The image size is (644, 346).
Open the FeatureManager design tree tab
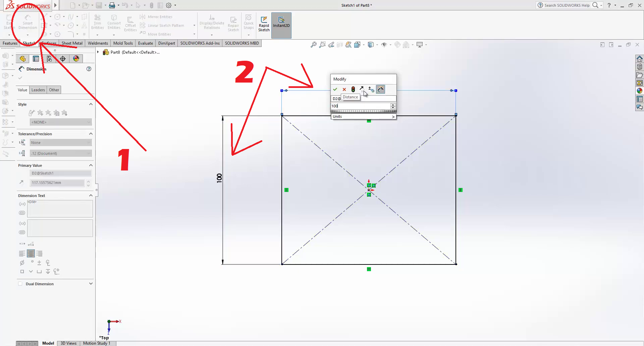(x=22, y=59)
